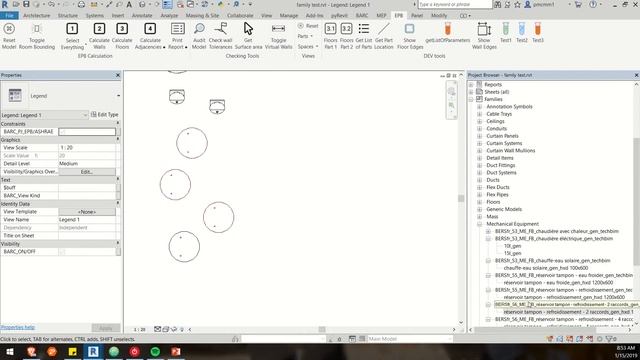The image size is (640, 360).
Task: Collapse the Families node
Action: pyautogui.click(x=471, y=99)
